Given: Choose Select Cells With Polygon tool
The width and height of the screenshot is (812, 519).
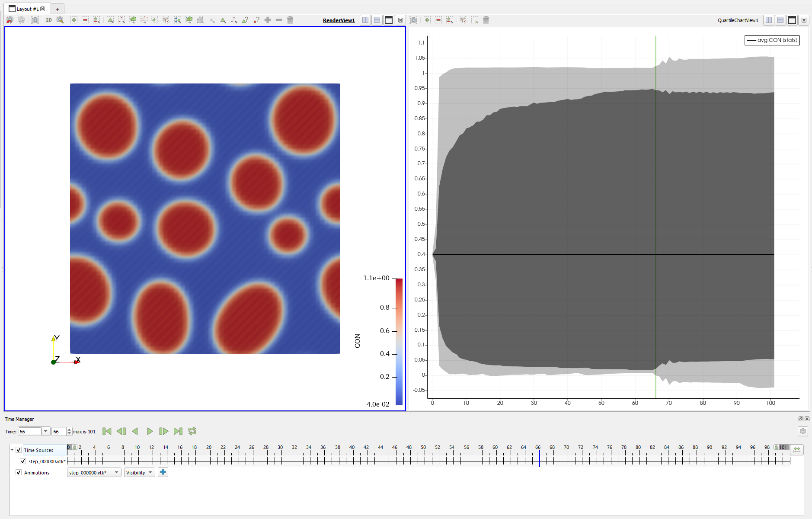Looking at the screenshot, I should coord(155,20).
